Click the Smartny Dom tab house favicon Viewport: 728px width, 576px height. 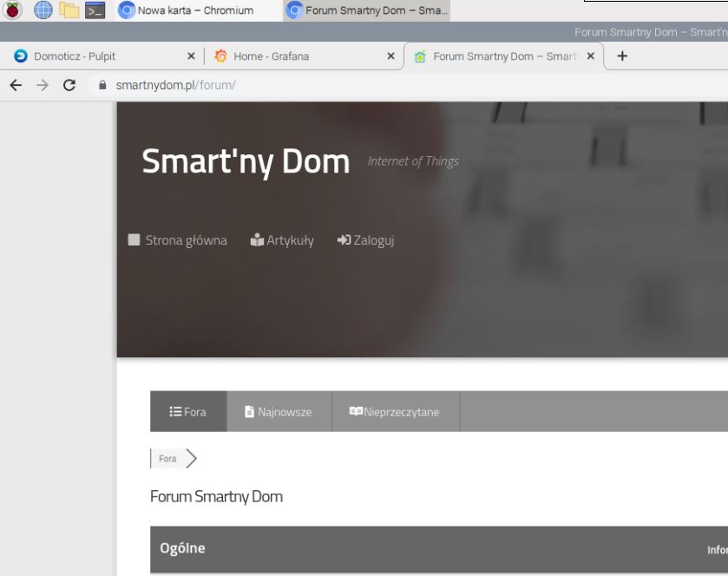coord(420,56)
